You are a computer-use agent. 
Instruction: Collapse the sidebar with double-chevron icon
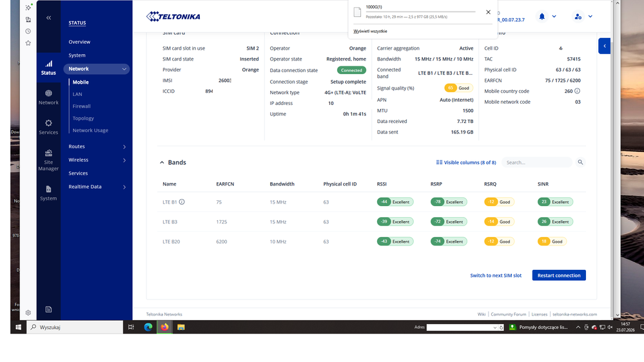[x=48, y=17]
